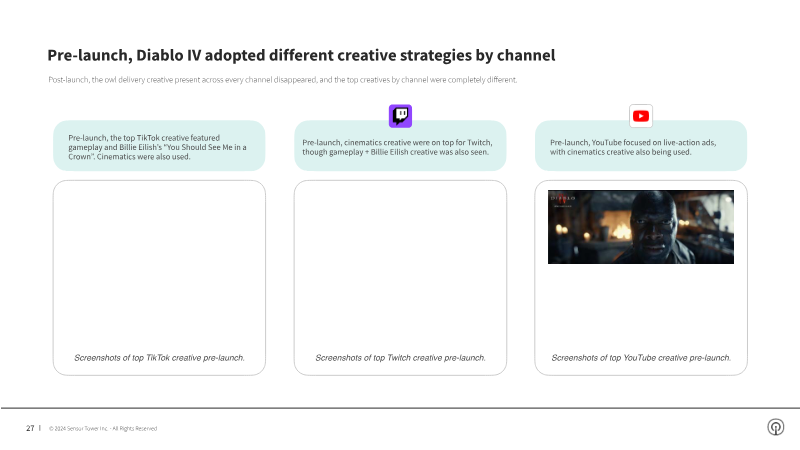This screenshot has width=800, height=450.
Task: Open the YouTube creative video thumbnail
Action: tap(641, 227)
